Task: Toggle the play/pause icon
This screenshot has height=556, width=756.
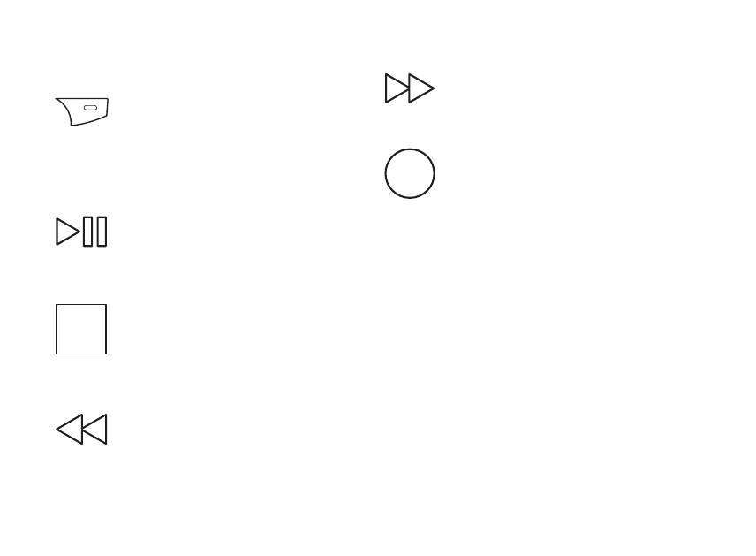Action: (81, 232)
